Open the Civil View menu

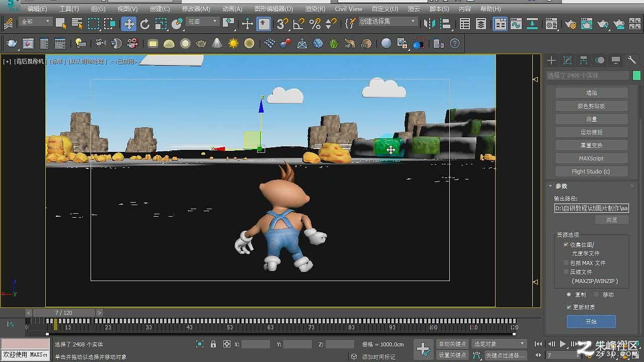349,9
